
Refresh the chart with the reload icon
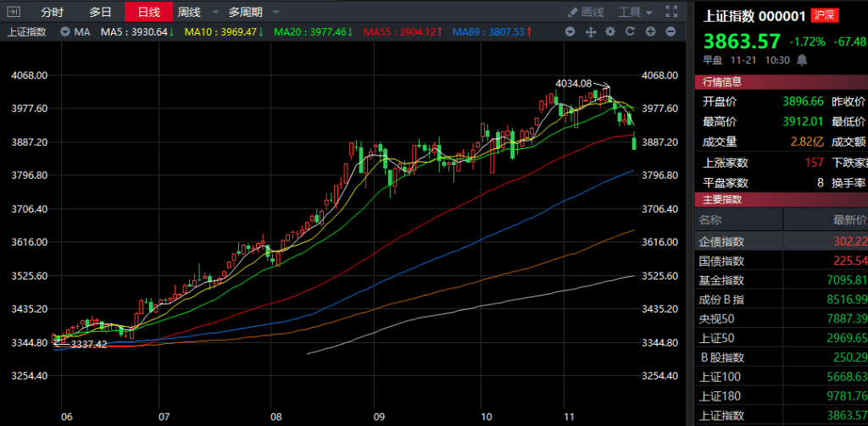630,32
